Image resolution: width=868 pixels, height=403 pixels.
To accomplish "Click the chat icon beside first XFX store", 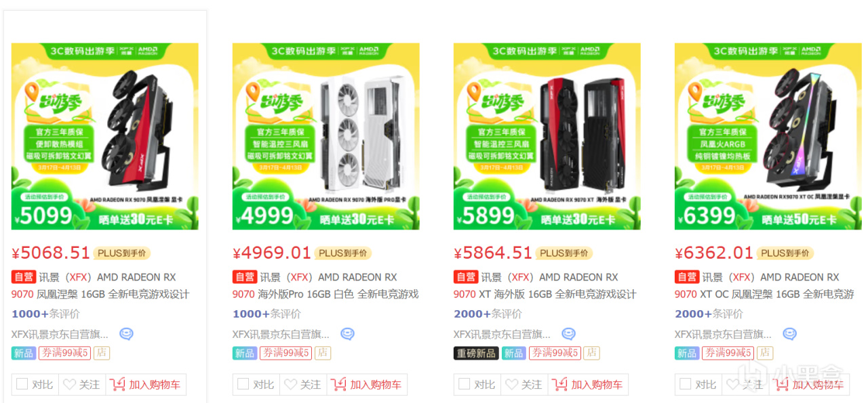I will (x=126, y=334).
